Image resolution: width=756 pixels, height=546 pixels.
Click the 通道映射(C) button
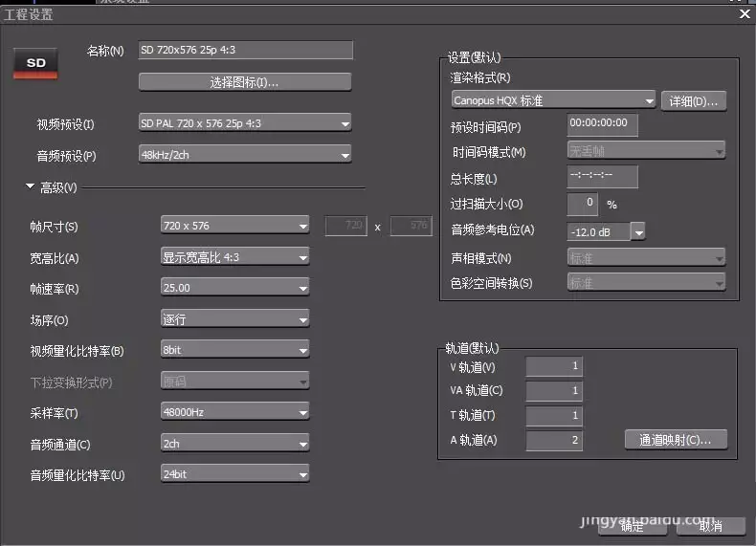(x=676, y=440)
